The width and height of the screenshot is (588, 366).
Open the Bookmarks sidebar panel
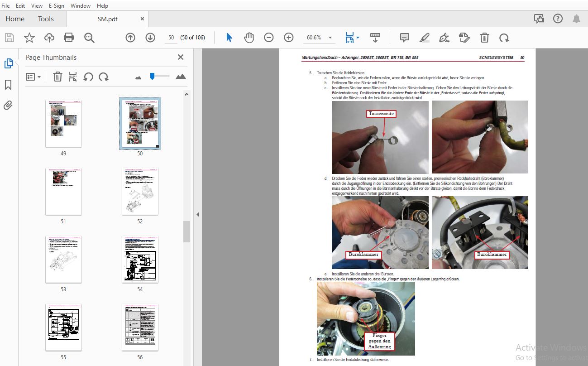point(9,85)
